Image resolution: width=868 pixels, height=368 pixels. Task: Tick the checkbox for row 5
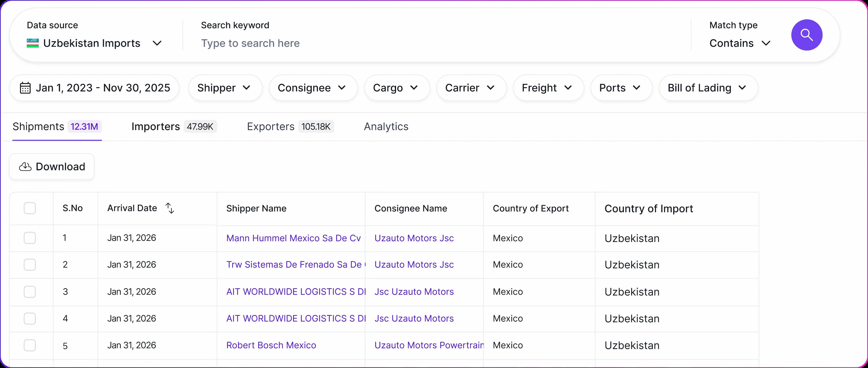click(x=30, y=345)
